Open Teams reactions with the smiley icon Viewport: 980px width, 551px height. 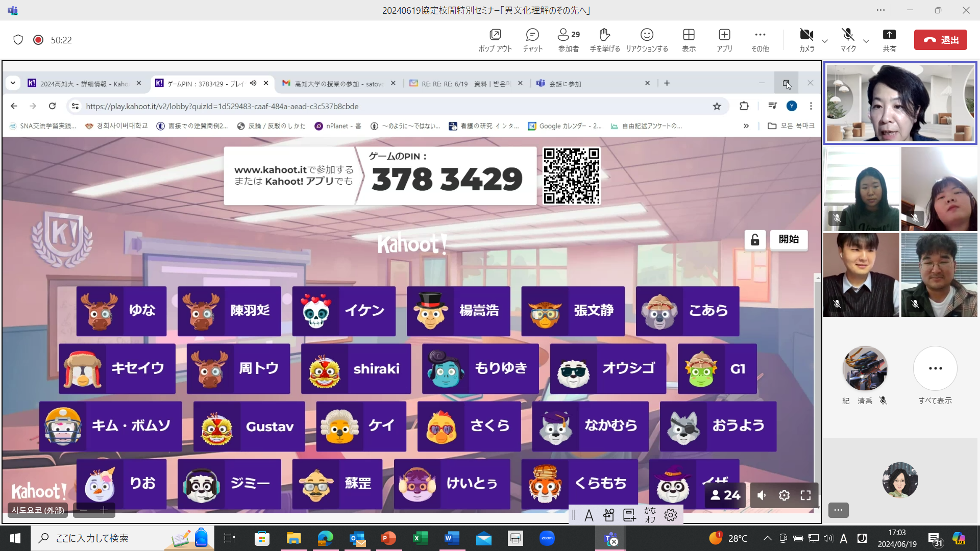tap(647, 40)
